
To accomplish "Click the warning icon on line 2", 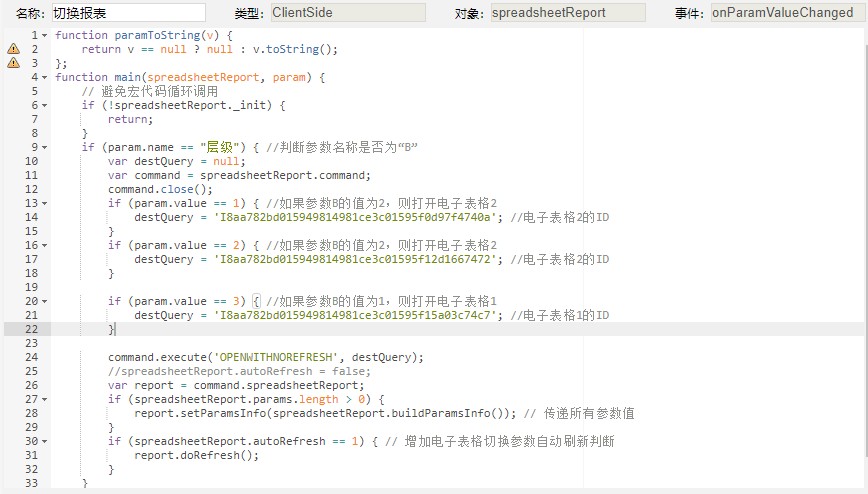I will (x=13, y=49).
